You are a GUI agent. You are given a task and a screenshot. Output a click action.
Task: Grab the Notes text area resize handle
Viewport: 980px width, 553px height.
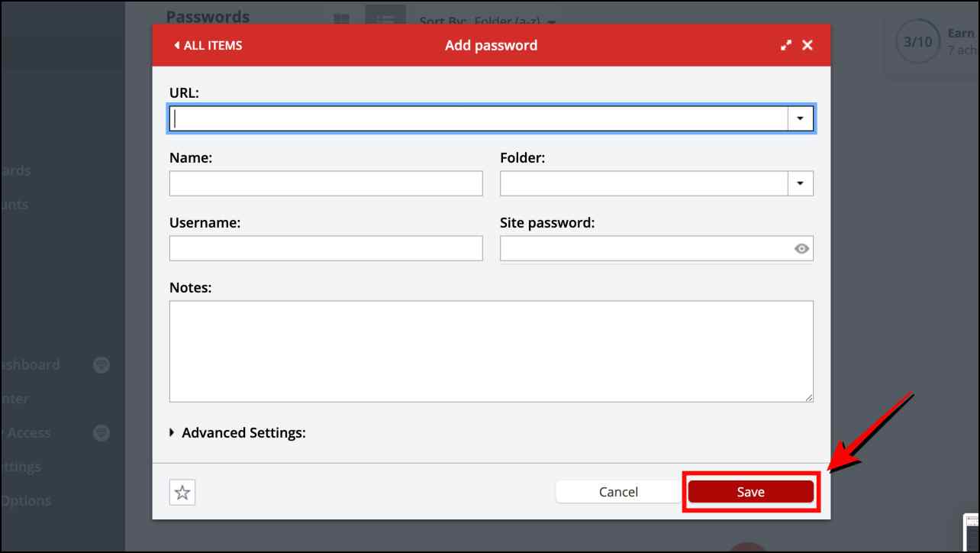point(809,397)
